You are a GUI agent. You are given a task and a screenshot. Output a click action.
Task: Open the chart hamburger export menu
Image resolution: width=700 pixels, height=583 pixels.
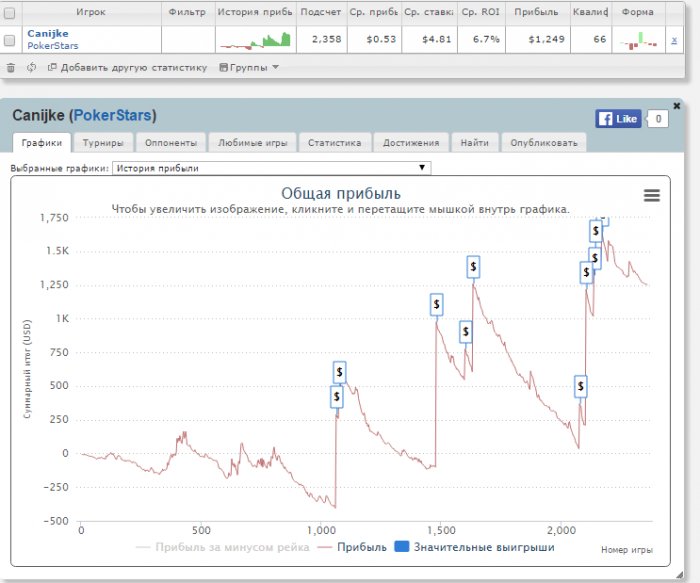click(x=651, y=195)
